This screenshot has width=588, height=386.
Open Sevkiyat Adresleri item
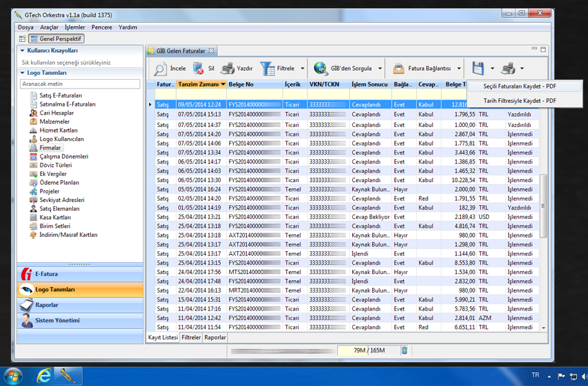tap(62, 200)
